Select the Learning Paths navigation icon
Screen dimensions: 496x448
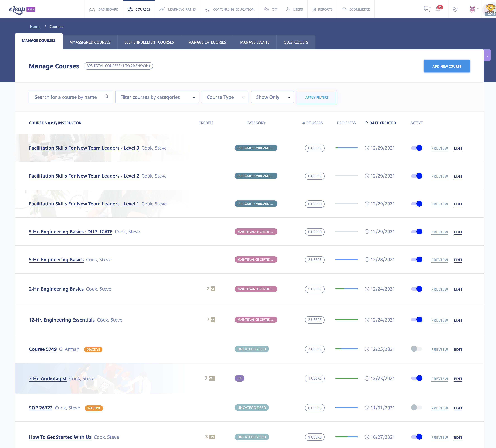[x=162, y=9]
